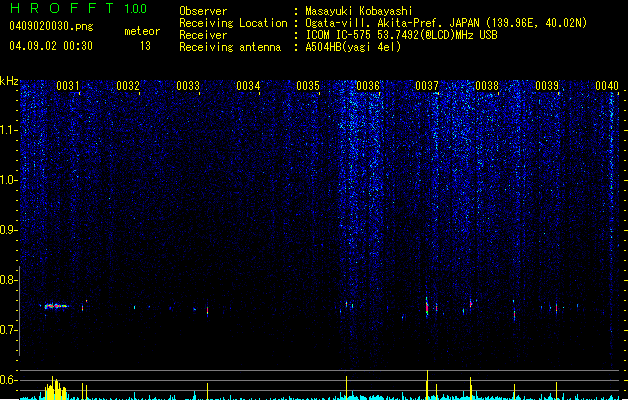Click the 0.6 kHz axis label

tap(9, 380)
